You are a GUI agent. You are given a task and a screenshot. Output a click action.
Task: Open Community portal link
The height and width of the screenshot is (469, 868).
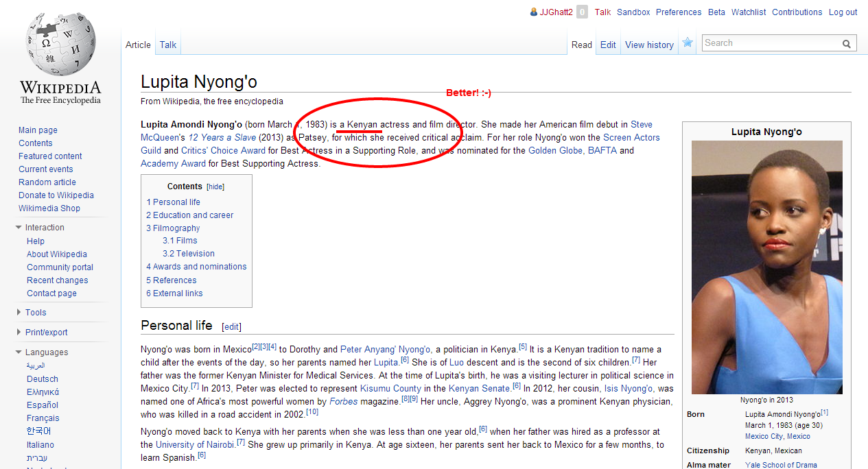[x=60, y=267]
